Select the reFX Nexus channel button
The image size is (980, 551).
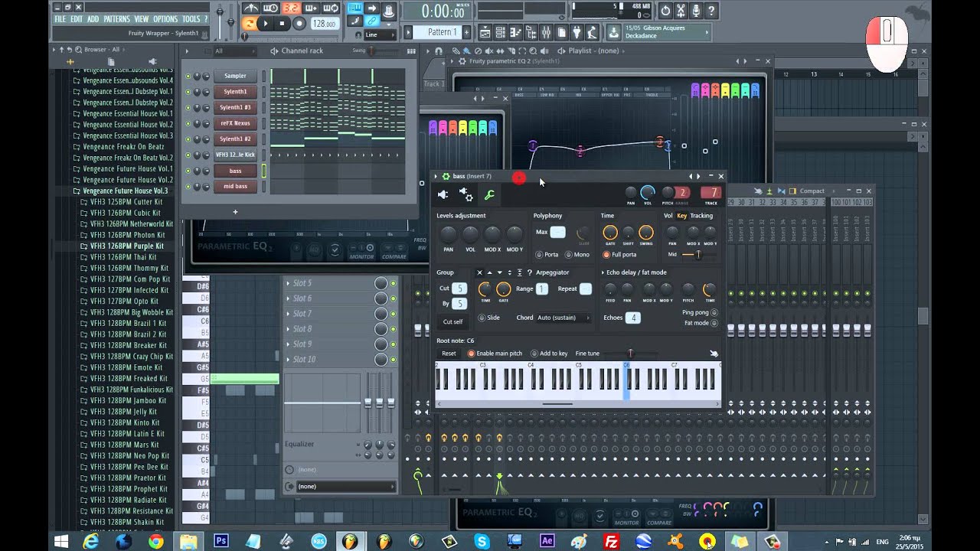coord(236,123)
